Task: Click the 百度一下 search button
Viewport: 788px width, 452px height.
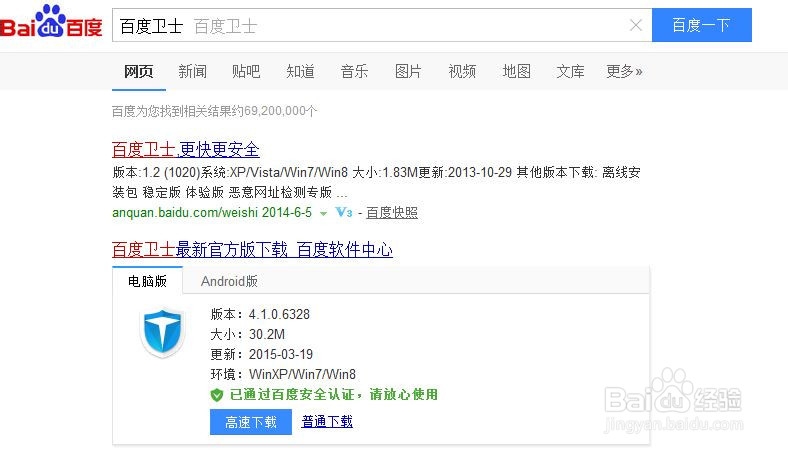Action: (702, 25)
